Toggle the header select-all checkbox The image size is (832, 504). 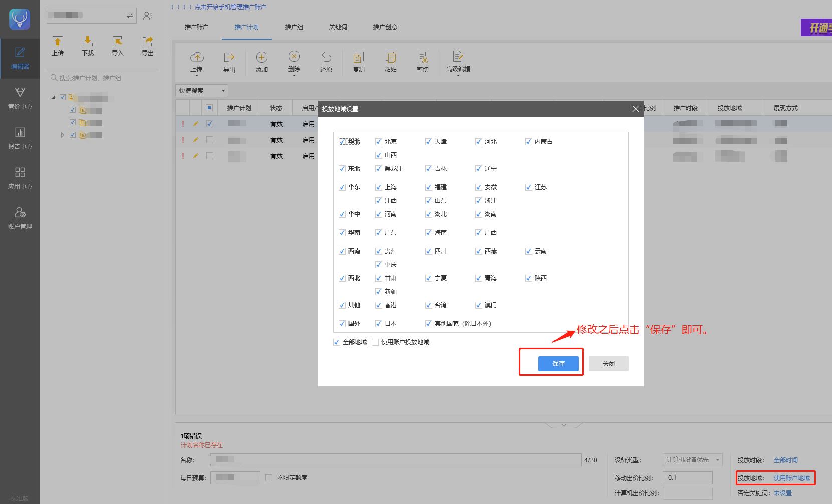click(x=209, y=108)
